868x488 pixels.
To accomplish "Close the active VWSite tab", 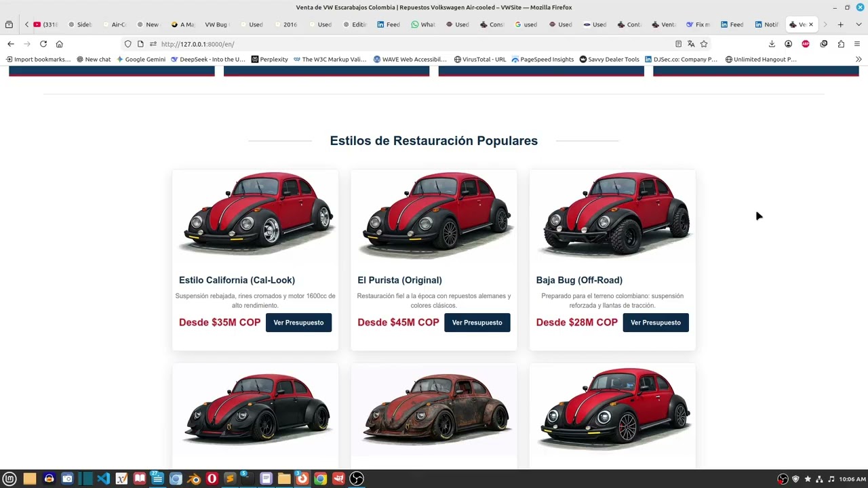I will (x=810, y=24).
